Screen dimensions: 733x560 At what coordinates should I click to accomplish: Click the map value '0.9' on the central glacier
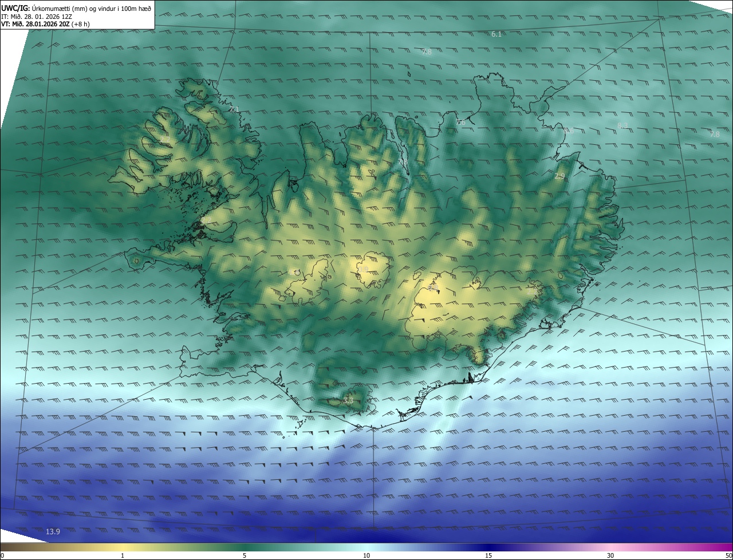[363, 269]
